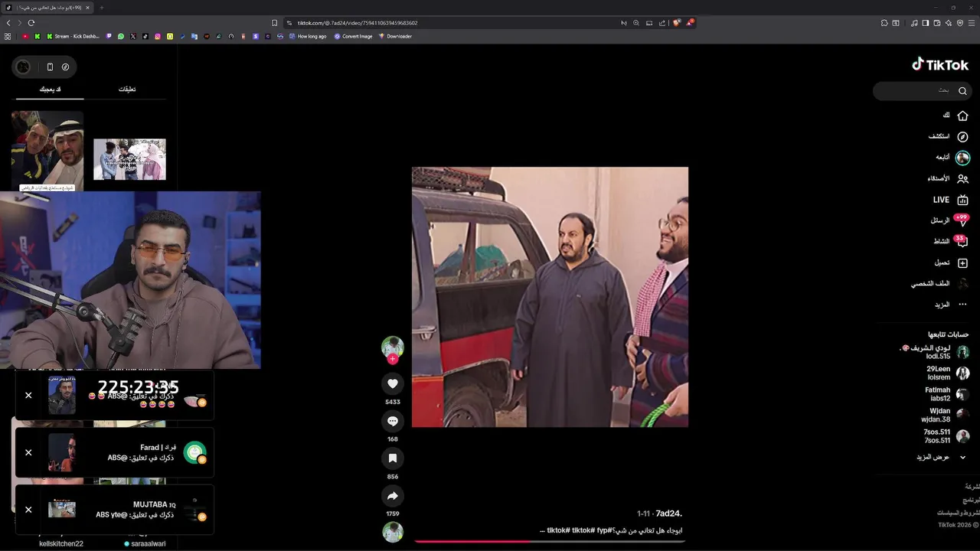This screenshot has width=980, height=551.
Task: Follow the creator with the red plus badge
Action: 393,359
